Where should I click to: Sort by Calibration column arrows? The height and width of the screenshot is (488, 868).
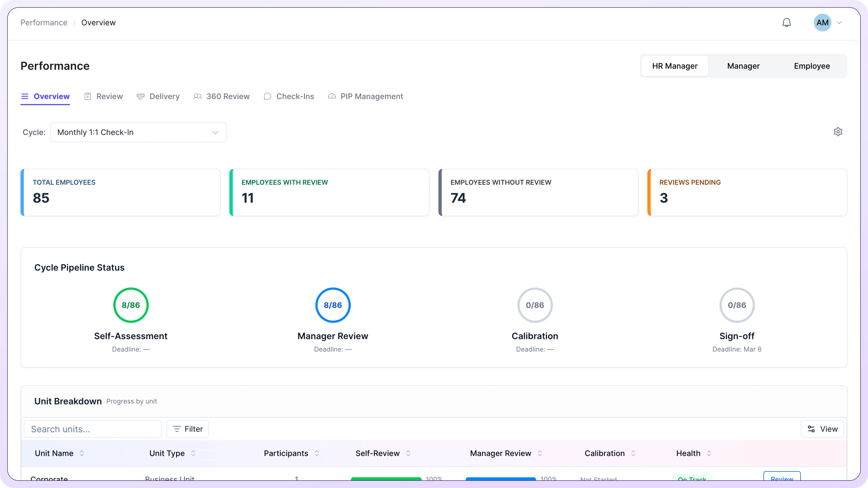pyautogui.click(x=633, y=453)
